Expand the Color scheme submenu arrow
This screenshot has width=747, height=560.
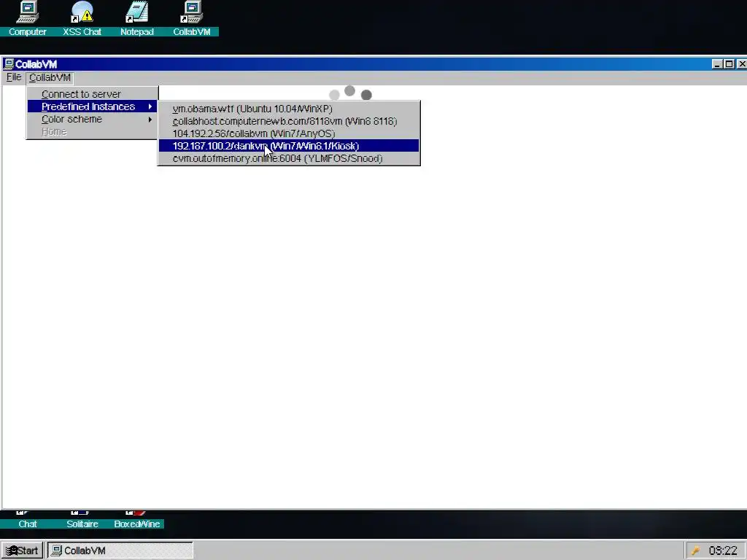[150, 119]
